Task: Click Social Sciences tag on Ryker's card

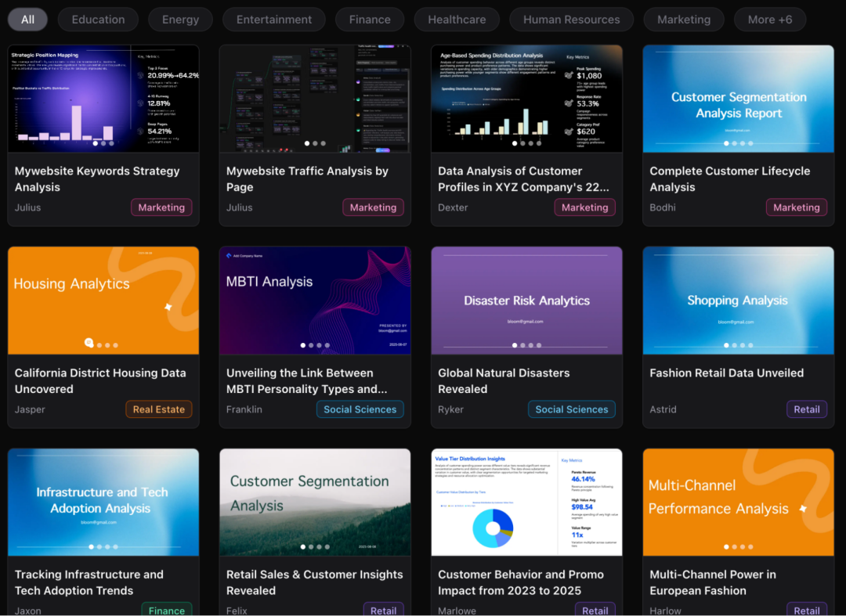Action: click(571, 409)
